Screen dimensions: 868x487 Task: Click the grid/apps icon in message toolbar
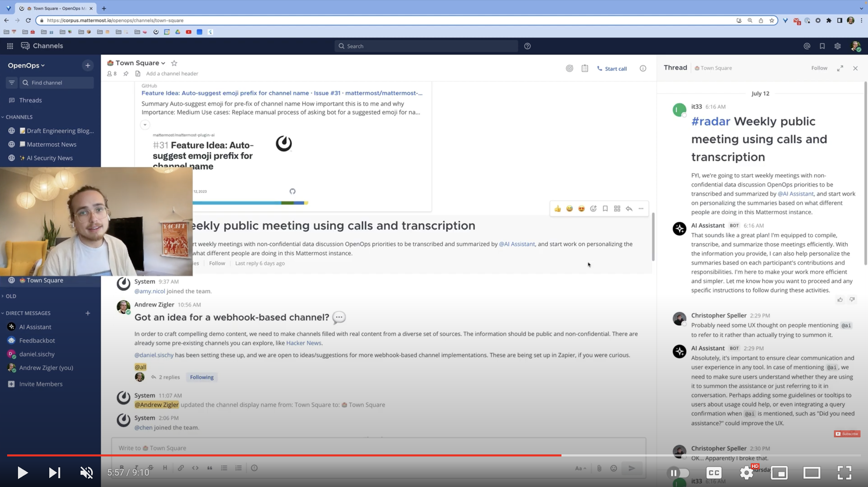[x=617, y=209]
